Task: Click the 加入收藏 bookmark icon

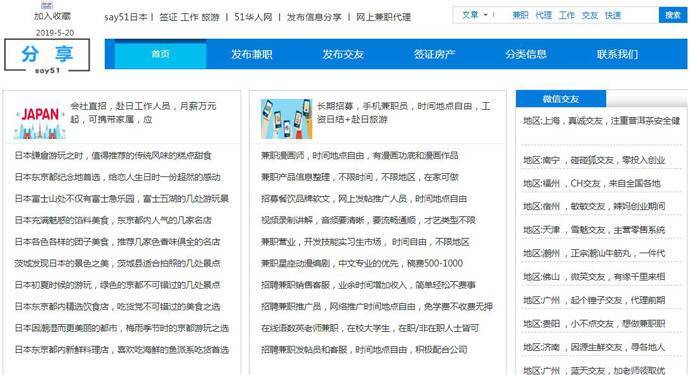Action: tap(47, 5)
